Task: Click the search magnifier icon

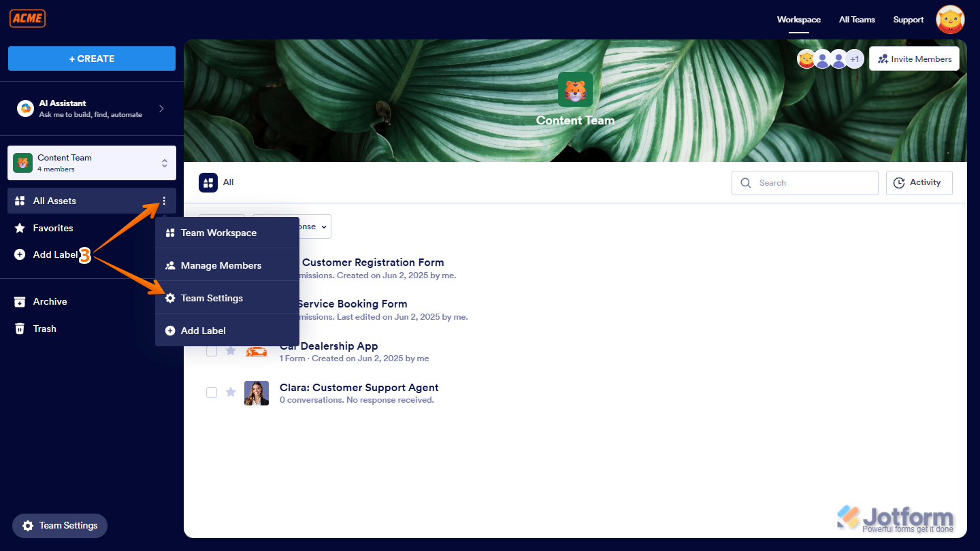Action: click(x=745, y=182)
